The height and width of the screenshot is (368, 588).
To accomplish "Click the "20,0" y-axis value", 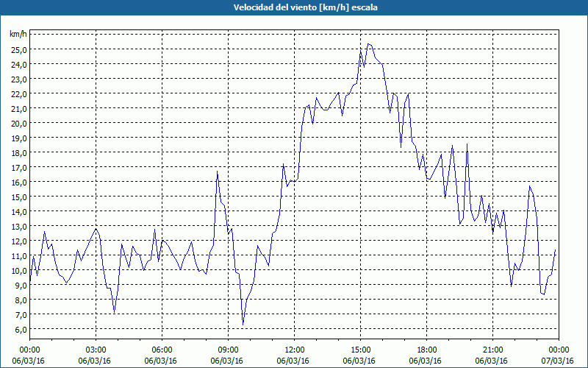I will click(x=20, y=123).
